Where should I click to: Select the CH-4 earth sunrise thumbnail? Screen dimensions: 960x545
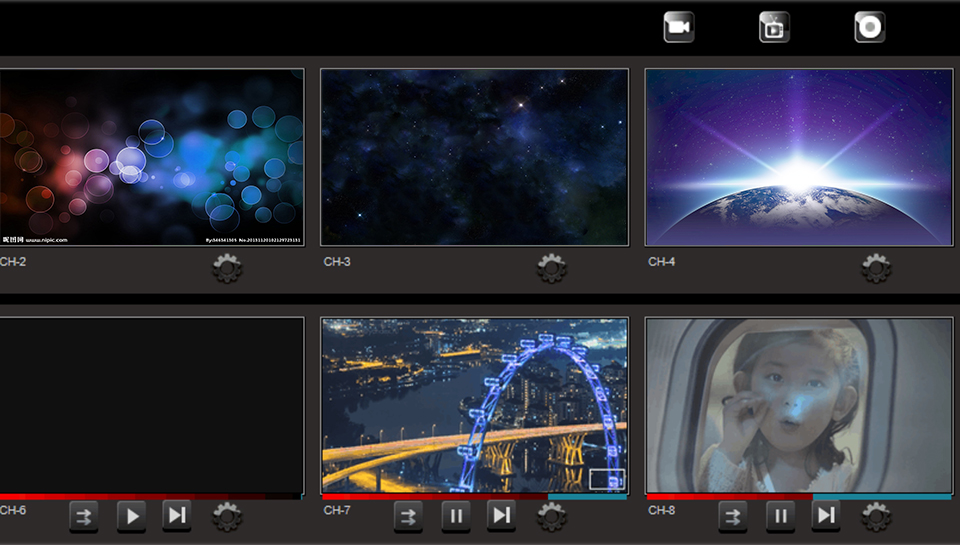tap(799, 157)
